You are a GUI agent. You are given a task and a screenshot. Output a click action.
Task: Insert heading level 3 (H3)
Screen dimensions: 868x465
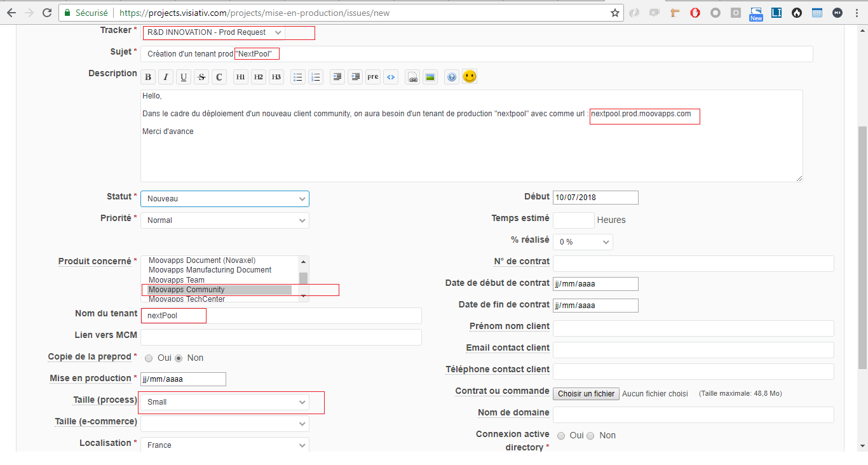click(276, 77)
